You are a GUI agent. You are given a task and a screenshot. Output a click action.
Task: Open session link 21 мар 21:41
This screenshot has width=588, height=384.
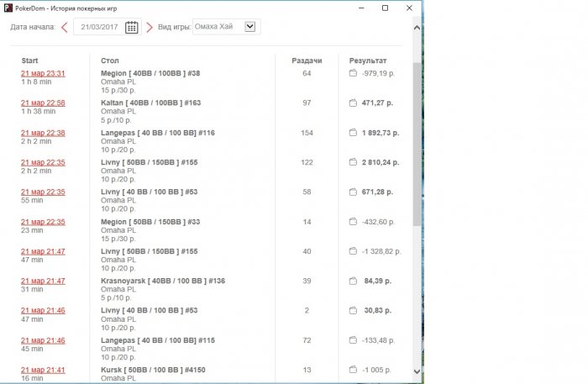(x=43, y=370)
